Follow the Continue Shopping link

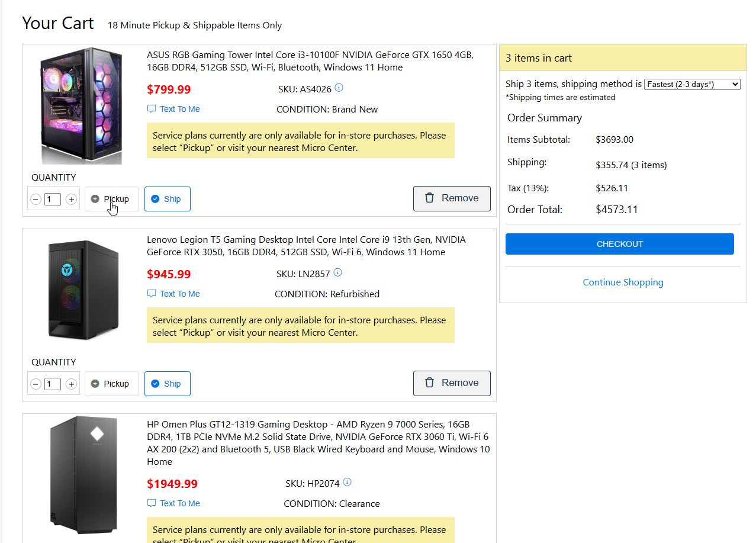(623, 282)
